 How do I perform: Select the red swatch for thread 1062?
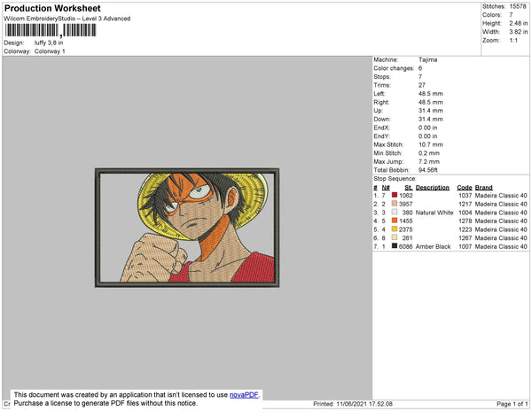pyautogui.click(x=395, y=195)
